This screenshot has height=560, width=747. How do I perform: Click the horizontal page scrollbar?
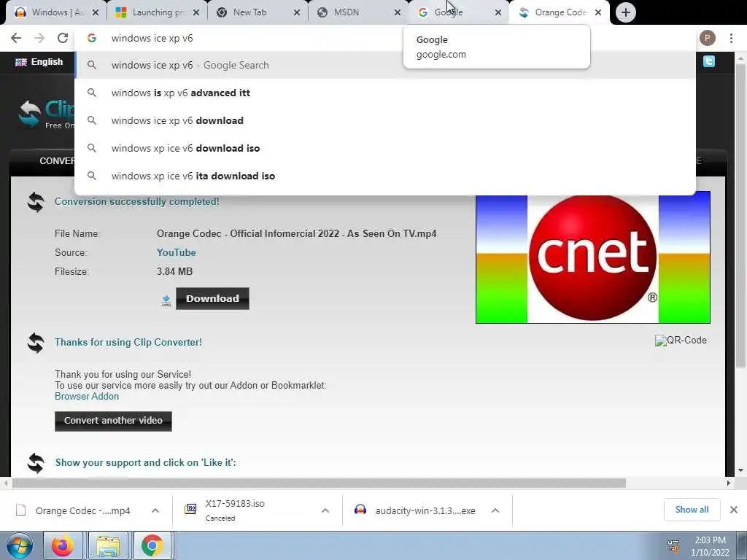[x=319, y=483]
